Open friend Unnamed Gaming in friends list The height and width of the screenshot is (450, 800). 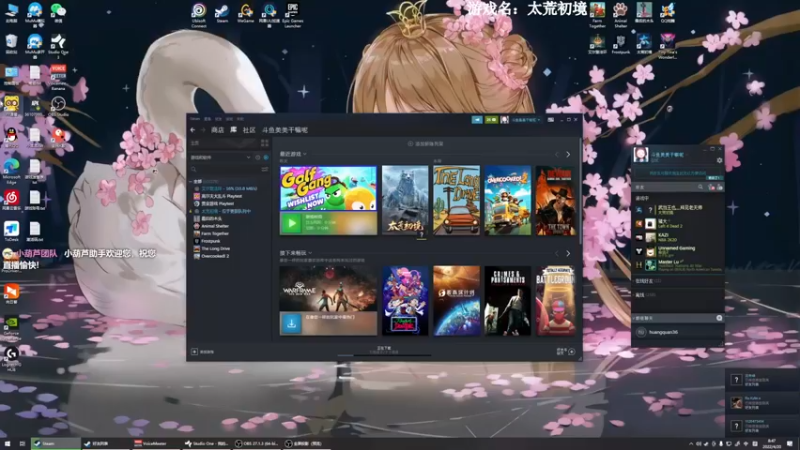pos(679,251)
